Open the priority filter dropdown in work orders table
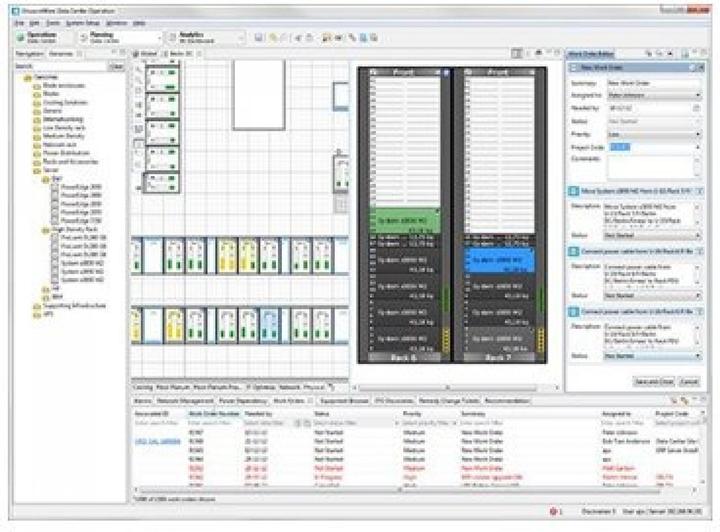Image resolution: width=720 pixels, height=532 pixels. click(x=454, y=423)
